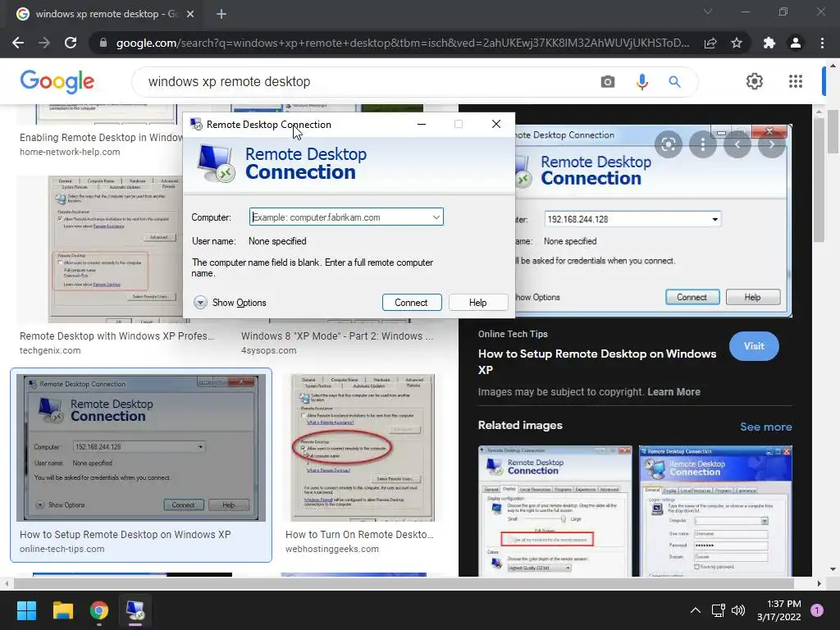Click 'Enabling Remote Desktop in Window' caption

101,138
